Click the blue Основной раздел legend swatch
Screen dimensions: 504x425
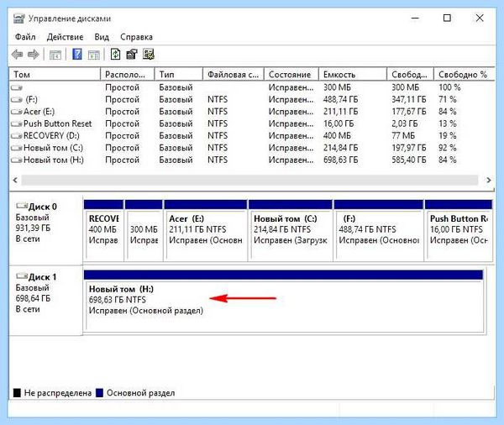pyautogui.click(x=99, y=393)
